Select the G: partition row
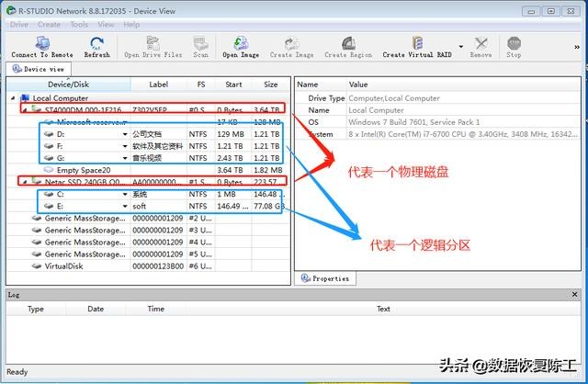 tap(149, 158)
